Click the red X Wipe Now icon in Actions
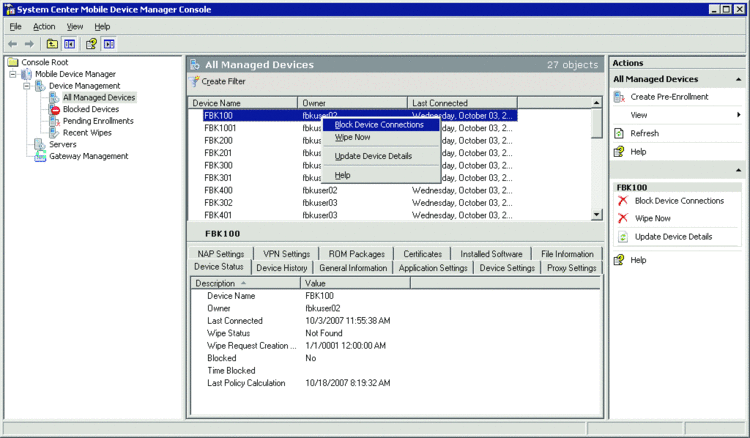The height and width of the screenshot is (438, 750). pyautogui.click(x=622, y=218)
